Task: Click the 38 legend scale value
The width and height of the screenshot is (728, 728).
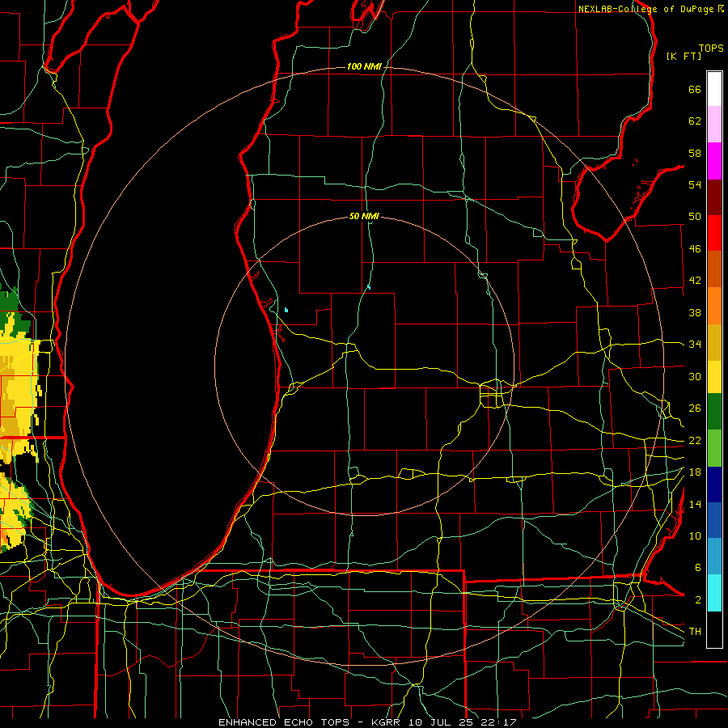Action: coord(695,312)
